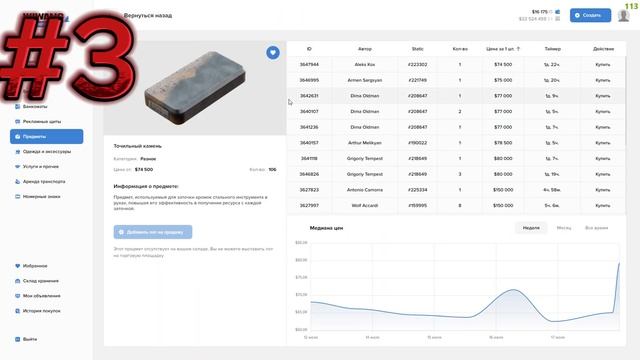Toggle the heart favorite icon on item image
Screen dimensions: 640x360
[x=273, y=53]
